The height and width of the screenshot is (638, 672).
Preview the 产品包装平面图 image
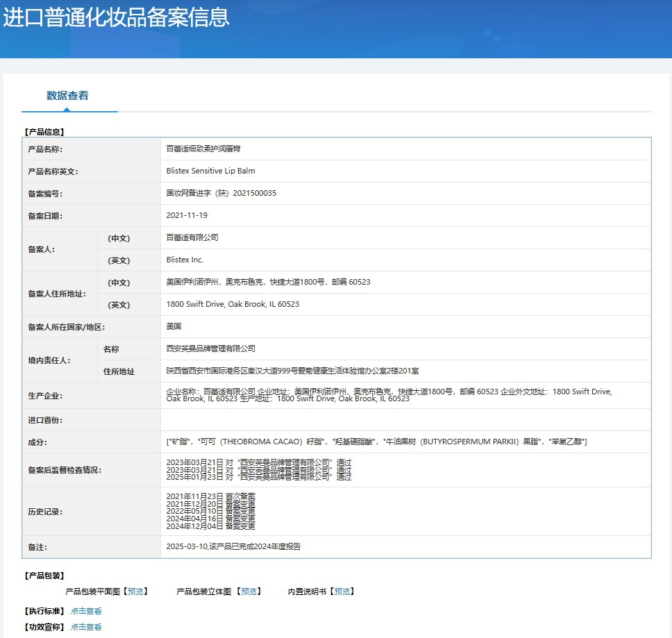click(136, 591)
